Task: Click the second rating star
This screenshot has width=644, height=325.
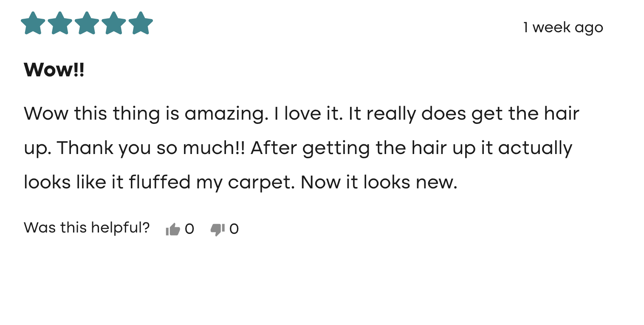Action: (x=60, y=23)
